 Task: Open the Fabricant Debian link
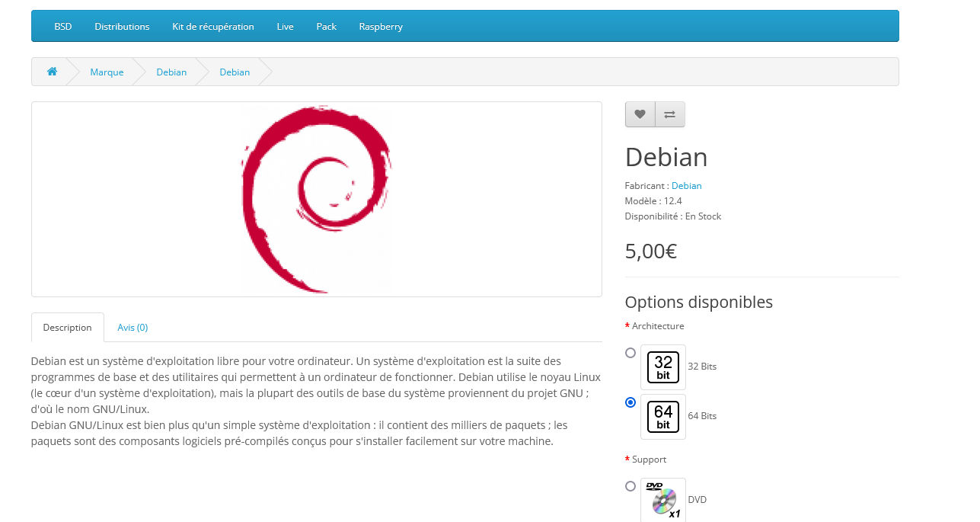(687, 186)
